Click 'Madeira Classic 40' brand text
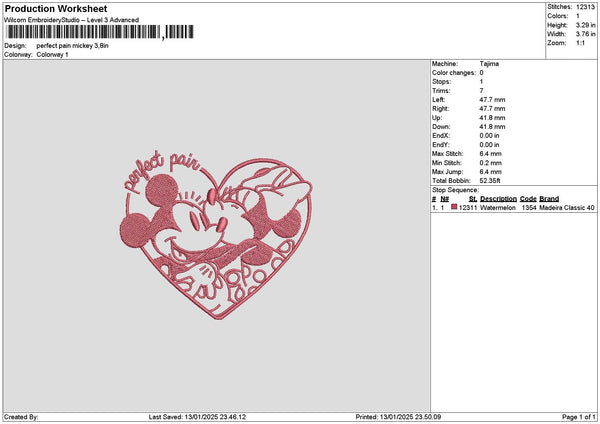Viewport: 600px width, 424px height. pyautogui.click(x=567, y=208)
